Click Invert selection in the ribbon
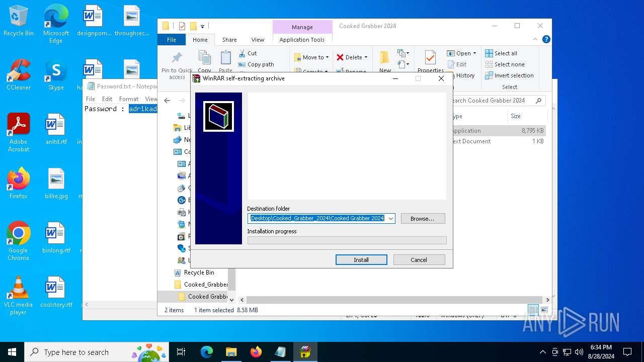This screenshot has height=362, width=644. [509, 75]
